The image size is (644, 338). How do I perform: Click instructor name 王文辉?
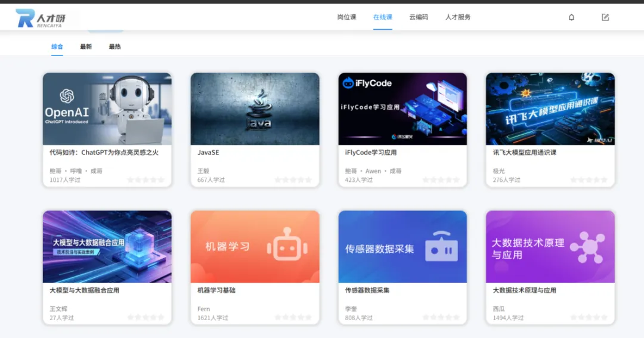58,309
